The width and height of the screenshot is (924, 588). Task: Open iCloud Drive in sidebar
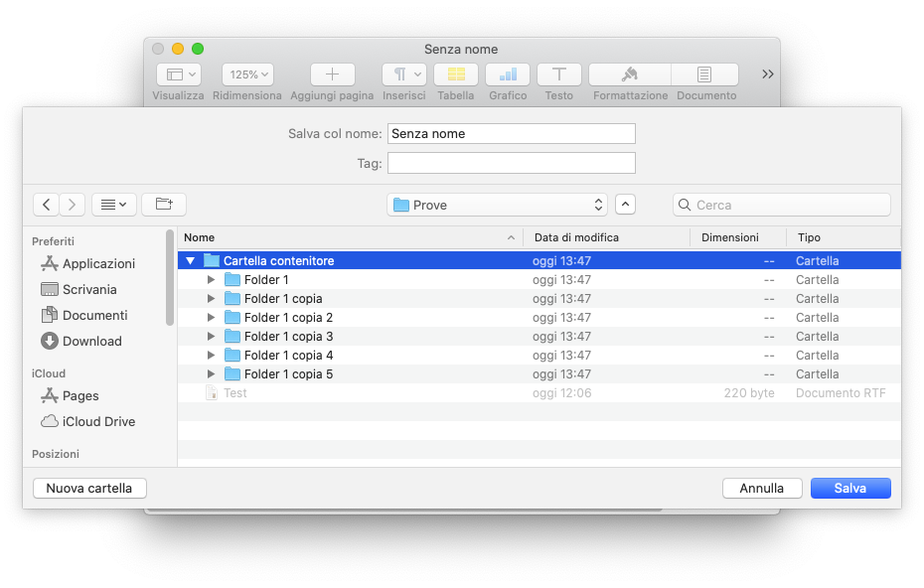point(98,421)
